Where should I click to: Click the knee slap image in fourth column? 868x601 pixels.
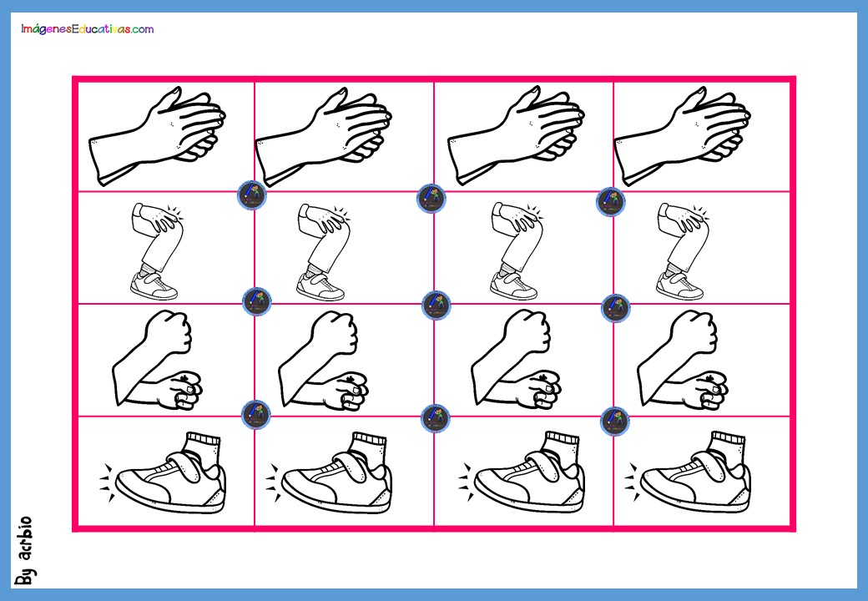(x=683, y=251)
